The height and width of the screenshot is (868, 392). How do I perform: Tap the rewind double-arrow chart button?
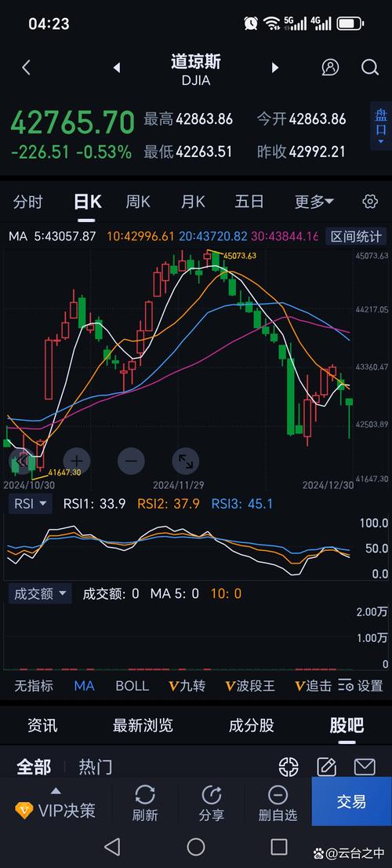pyautogui.click(x=22, y=461)
